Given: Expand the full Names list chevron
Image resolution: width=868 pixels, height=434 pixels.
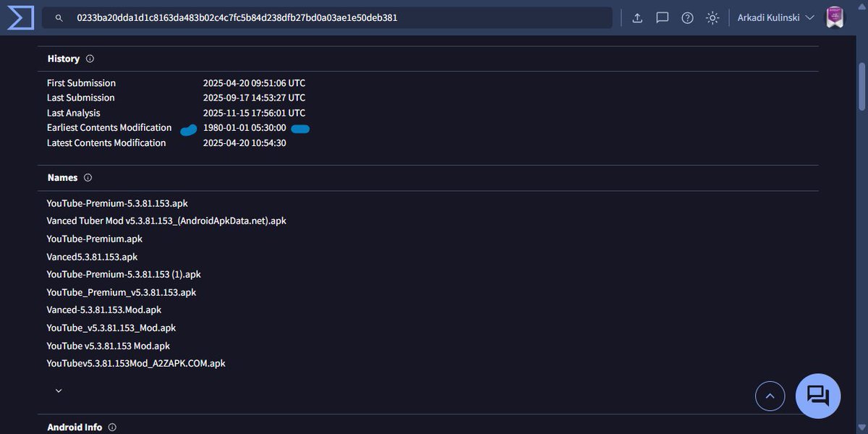Looking at the screenshot, I should click(59, 391).
